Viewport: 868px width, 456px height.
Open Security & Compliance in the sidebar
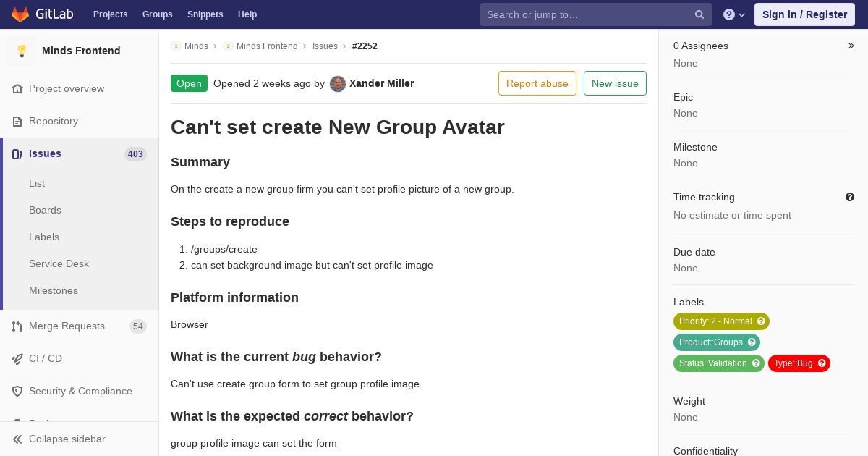click(80, 392)
